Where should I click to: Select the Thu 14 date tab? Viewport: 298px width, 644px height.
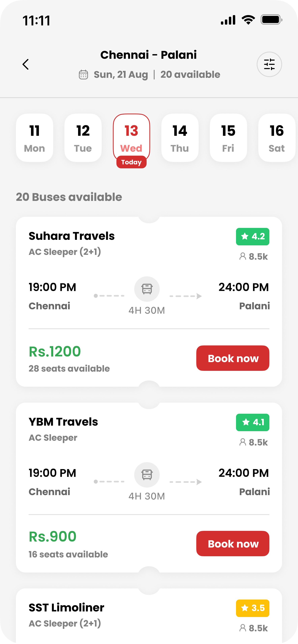[x=180, y=138]
